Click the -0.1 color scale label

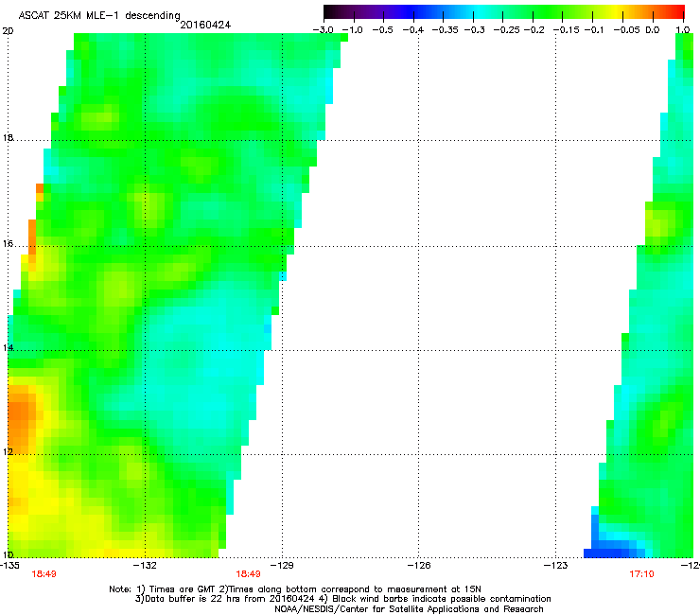coord(594,30)
